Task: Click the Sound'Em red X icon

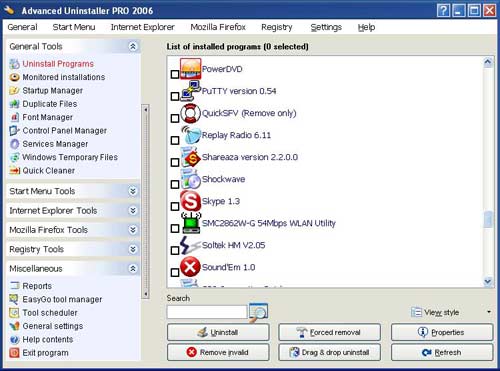Action: [x=190, y=267]
